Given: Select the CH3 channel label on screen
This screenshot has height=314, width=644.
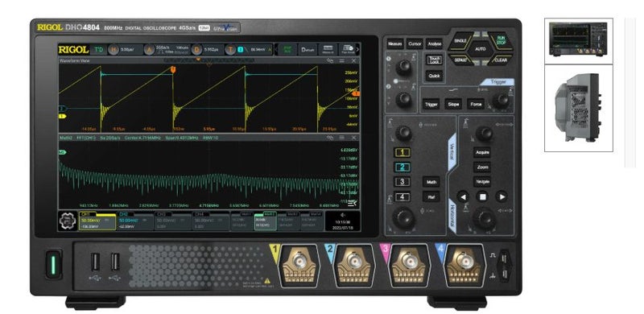Looking at the screenshot, I should point(161,214).
